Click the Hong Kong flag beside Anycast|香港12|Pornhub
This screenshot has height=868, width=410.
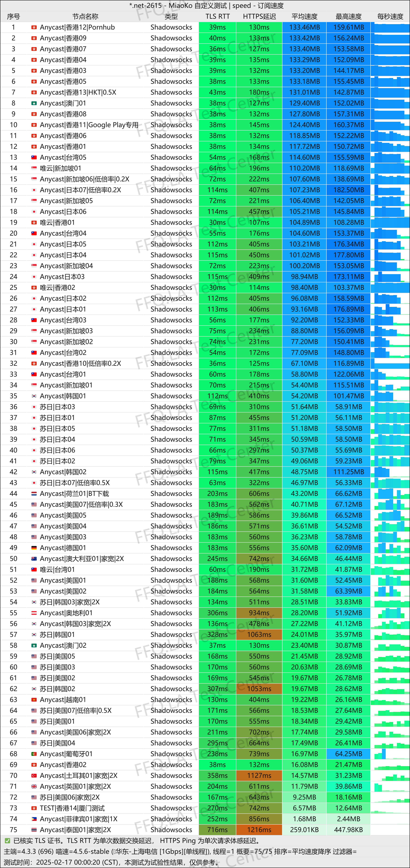(x=34, y=27)
